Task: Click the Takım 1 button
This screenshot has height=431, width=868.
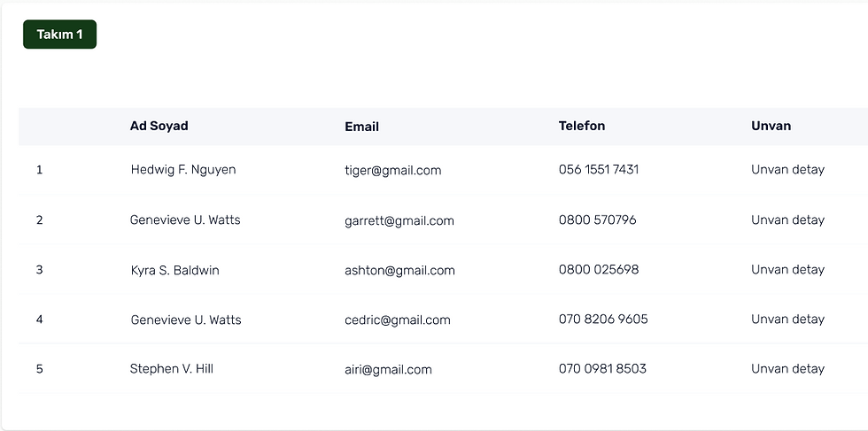Action: pos(60,35)
